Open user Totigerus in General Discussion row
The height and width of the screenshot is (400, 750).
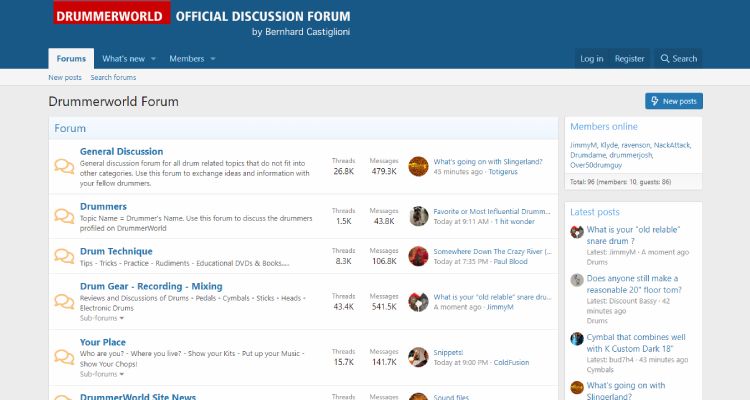[x=503, y=172]
